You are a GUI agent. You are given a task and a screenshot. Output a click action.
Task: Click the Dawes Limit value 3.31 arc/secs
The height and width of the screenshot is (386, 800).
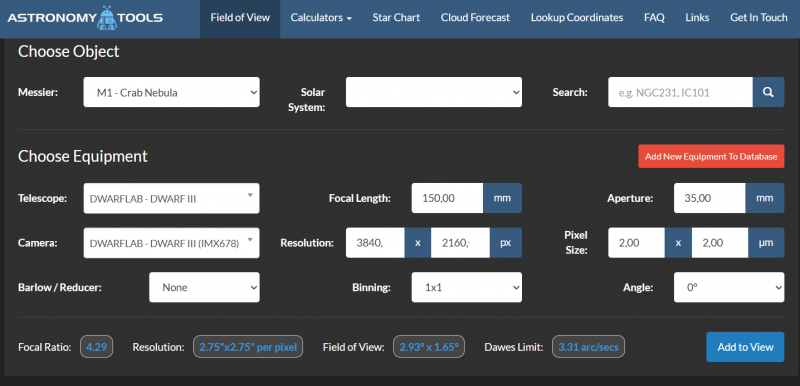[588, 347]
